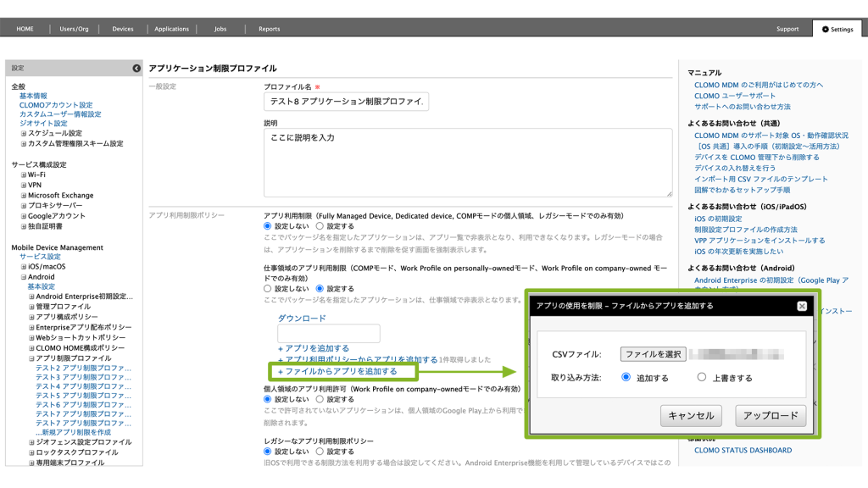Open the Devices menu tab
This screenshot has height=488, width=868.
point(123,29)
